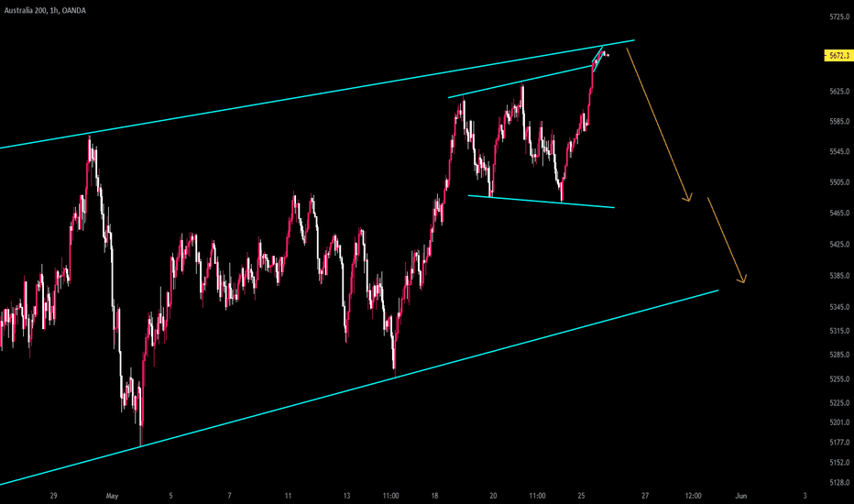Click the 5725.0 price axis label
This screenshot has height=504, width=854.
[839, 17]
